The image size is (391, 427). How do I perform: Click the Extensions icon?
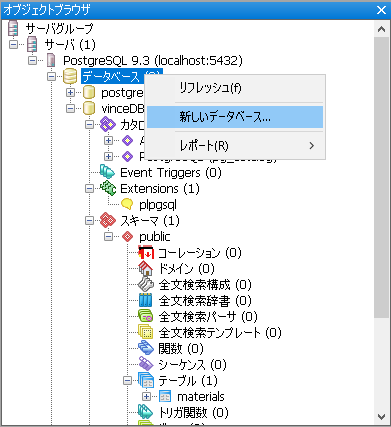point(108,188)
